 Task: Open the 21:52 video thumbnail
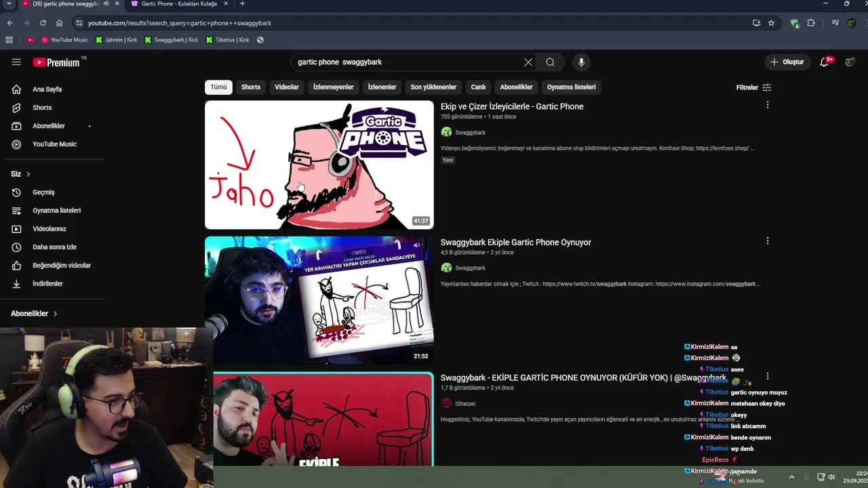pyautogui.click(x=319, y=300)
